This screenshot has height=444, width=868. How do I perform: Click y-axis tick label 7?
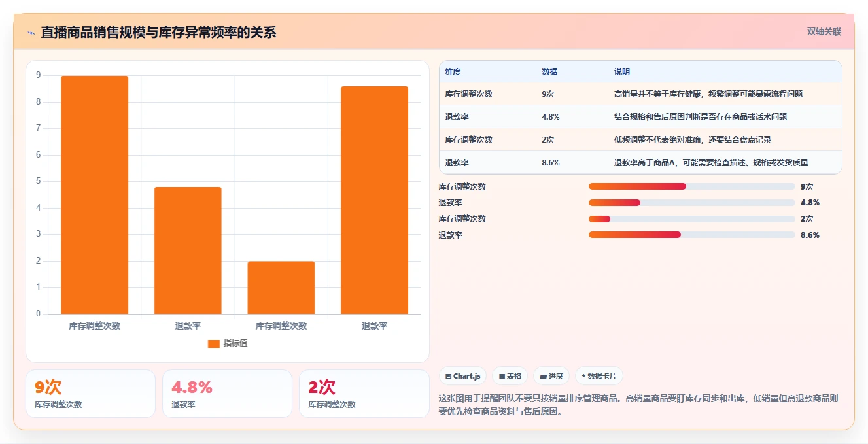39,128
